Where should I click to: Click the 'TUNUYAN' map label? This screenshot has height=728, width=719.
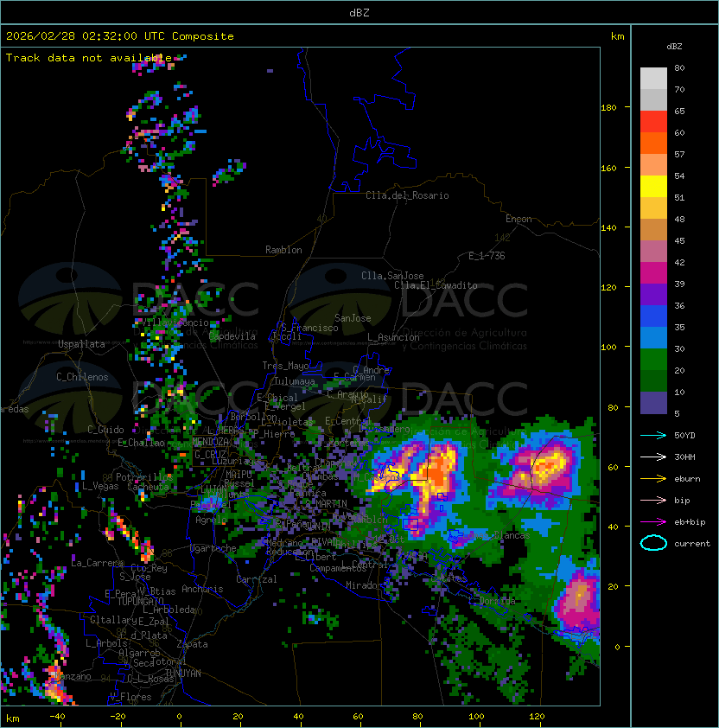(x=183, y=674)
